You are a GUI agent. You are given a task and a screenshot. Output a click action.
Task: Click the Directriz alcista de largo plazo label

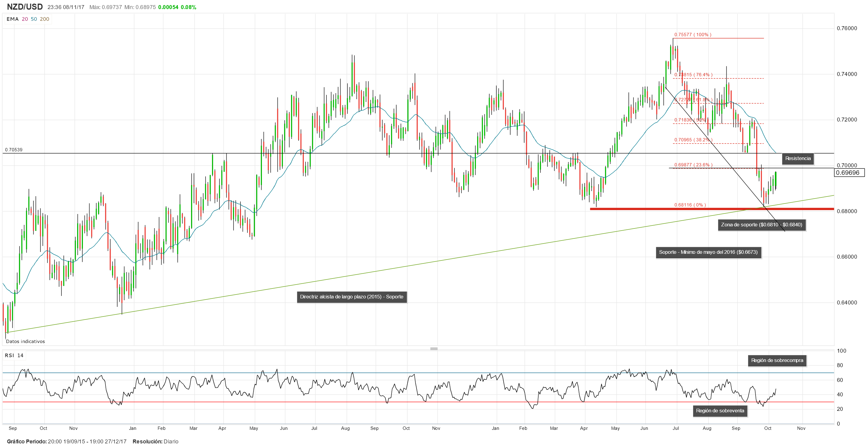tap(352, 297)
